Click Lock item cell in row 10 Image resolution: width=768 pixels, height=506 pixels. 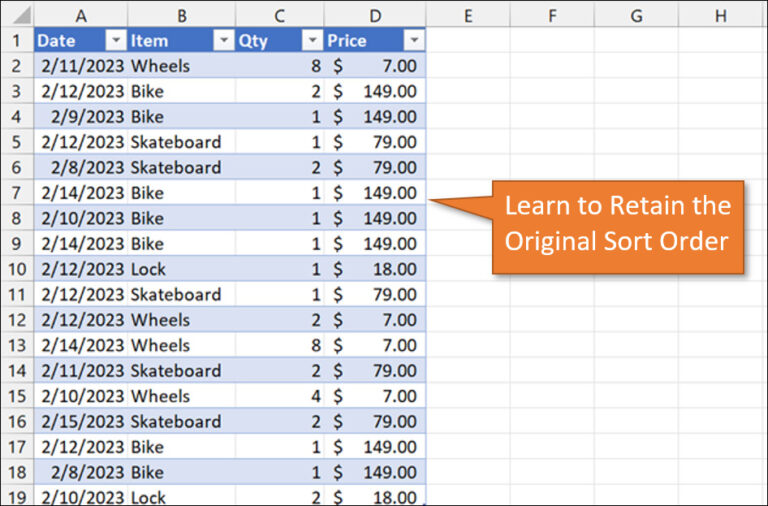click(x=182, y=269)
